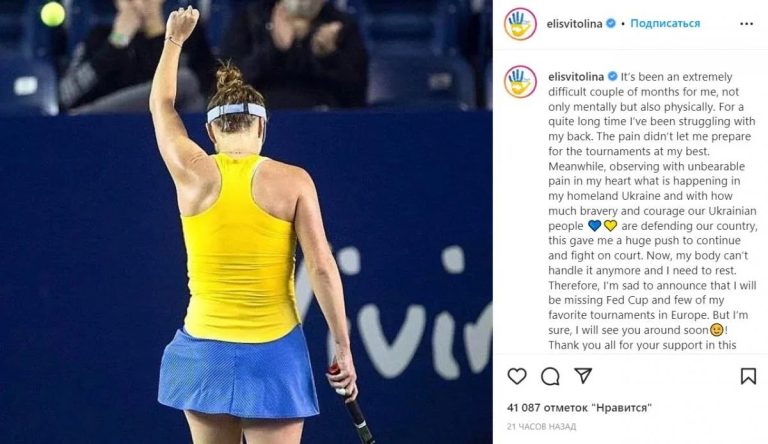Click the verified badge in the caption
768x444 pixels.
[612, 76]
